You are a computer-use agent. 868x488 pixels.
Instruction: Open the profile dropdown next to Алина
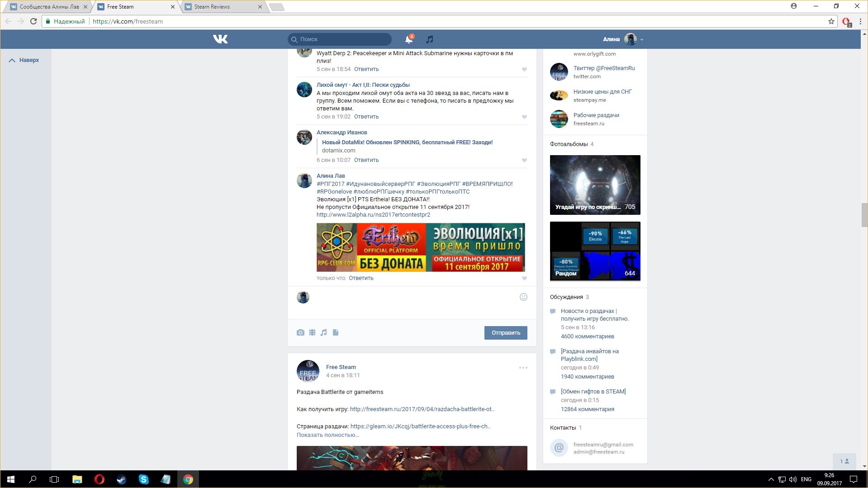coord(642,39)
